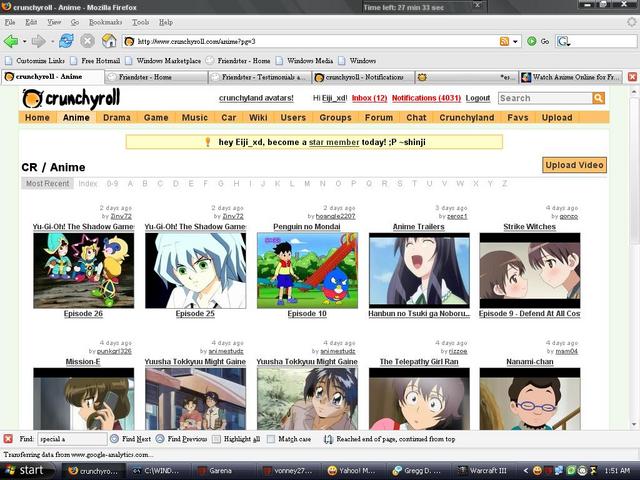Image resolution: width=640 pixels, height=480 pixels.
Task: Open the Bookmarks menu
Action: click(105, 22)
